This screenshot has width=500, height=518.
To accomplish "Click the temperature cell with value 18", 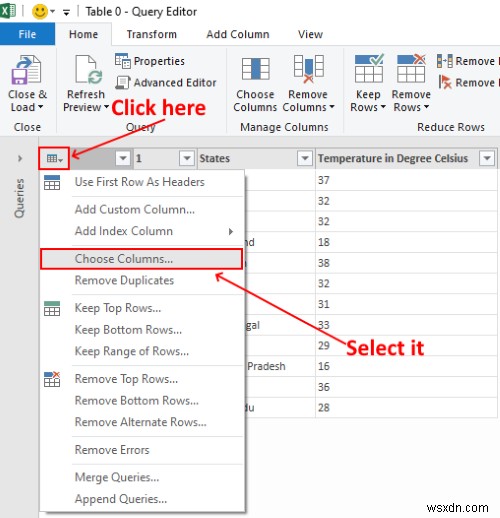I will click(406, 242).
